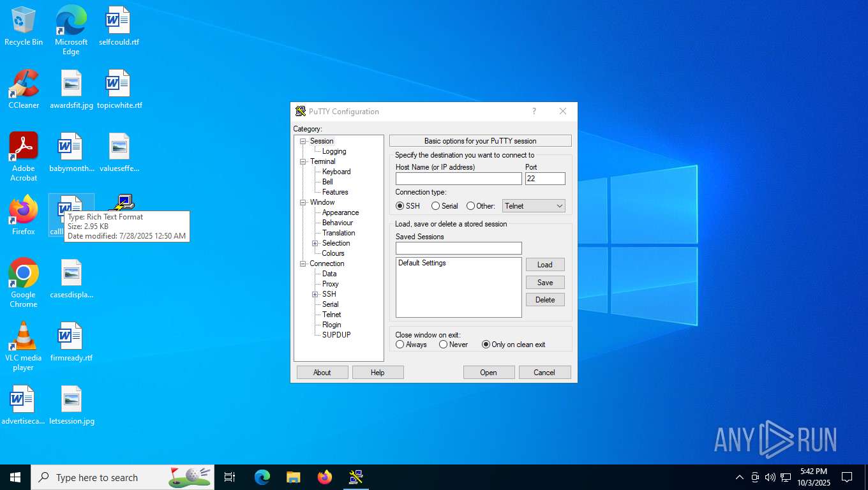Open the Behaviour category
868x490 pixels.
(x=338, y=223)
